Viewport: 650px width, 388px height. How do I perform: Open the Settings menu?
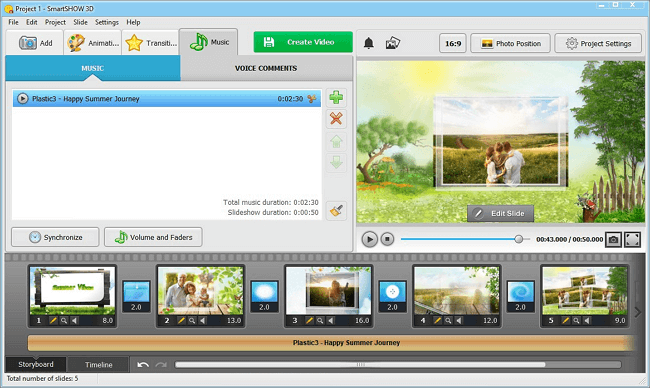107,22
